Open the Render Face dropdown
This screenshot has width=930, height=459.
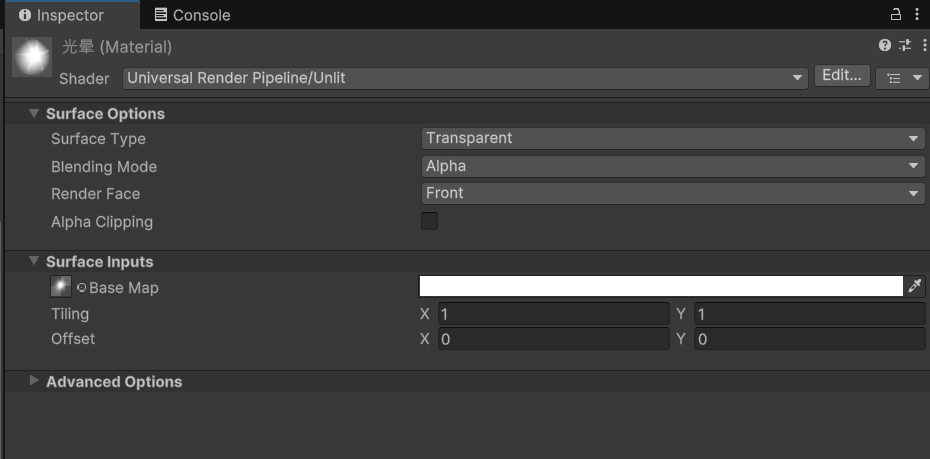[x=673, y=193]
